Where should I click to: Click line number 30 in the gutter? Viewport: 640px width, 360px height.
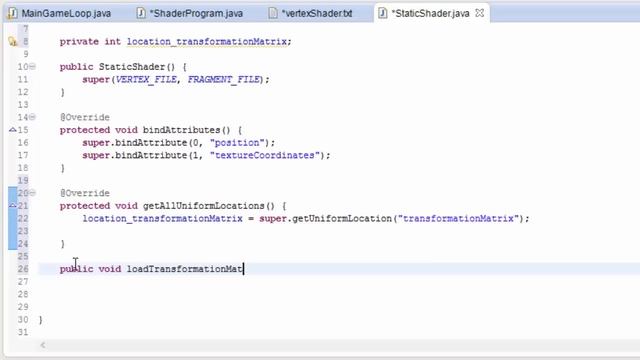coord(23,320)
